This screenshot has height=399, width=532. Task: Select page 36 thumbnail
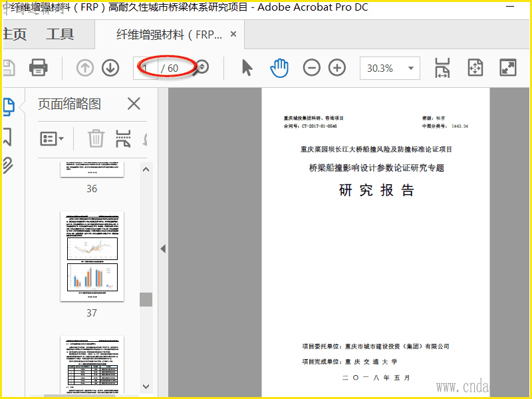tap(92, 170)
